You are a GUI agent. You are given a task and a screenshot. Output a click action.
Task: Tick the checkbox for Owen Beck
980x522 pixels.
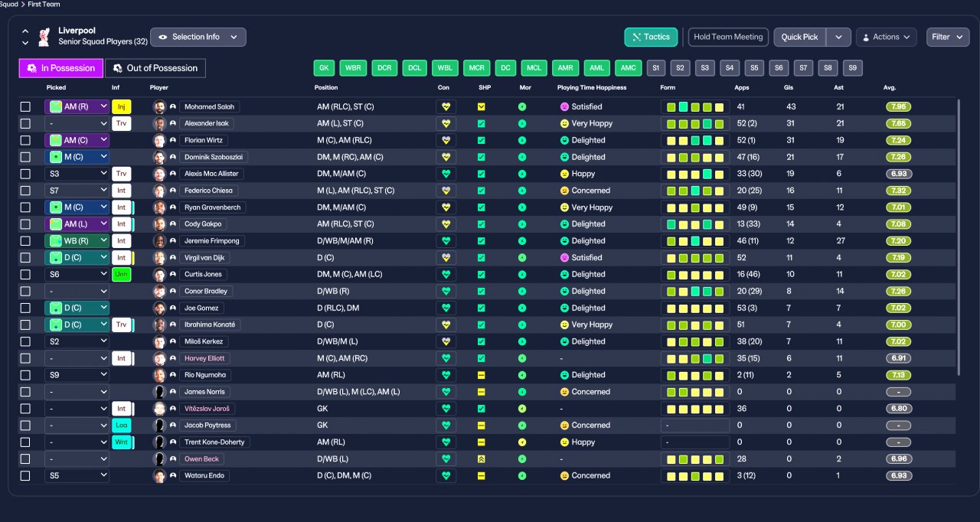tap(25, 459)
